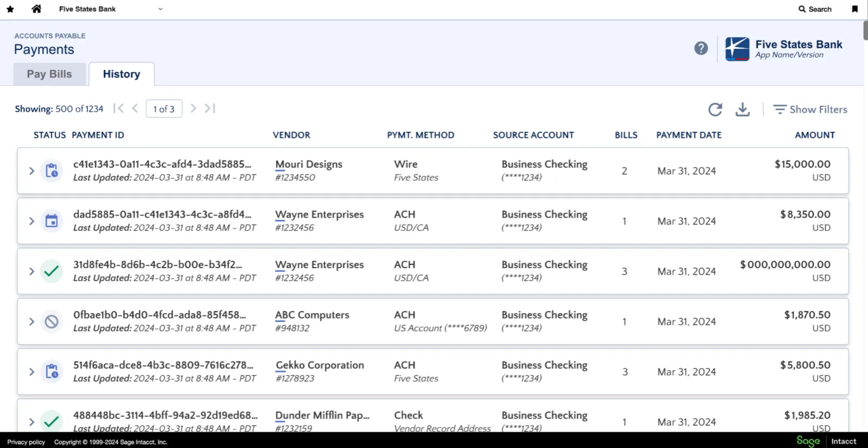The image size is (868, 448).
Task: Click the PAYMENT DATE column header
Action: (x=689, y=135)
